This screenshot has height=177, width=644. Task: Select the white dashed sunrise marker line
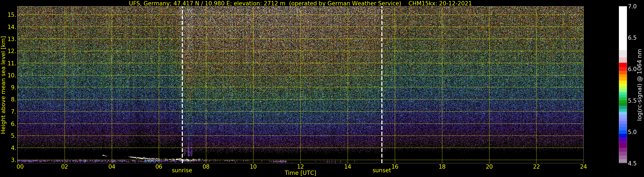pyautogui.click(x=182, y=85)
